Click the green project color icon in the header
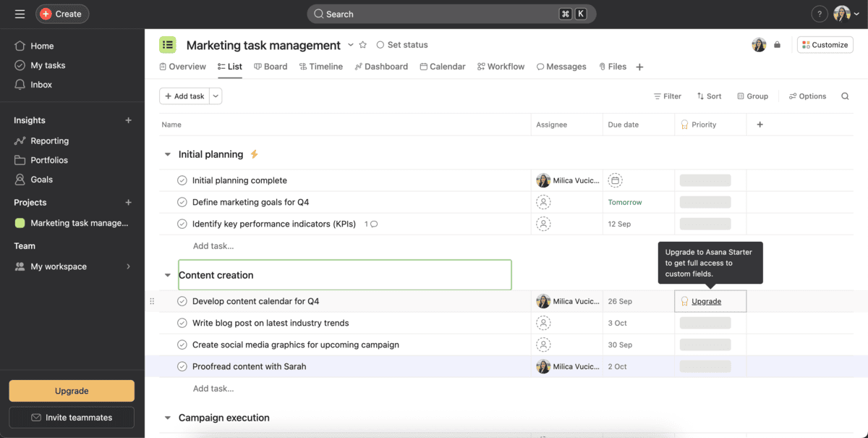Viewport: 868px width, 438px height. (x=168, y=45)
